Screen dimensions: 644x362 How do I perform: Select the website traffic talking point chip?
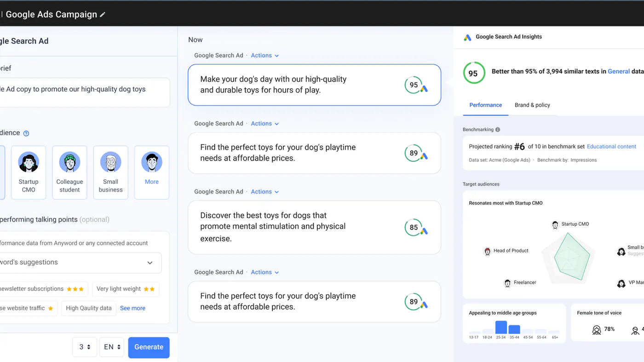click(x=28, y=308)
